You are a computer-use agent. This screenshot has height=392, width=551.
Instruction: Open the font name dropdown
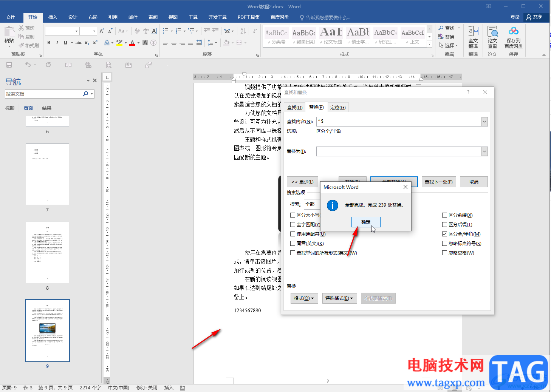[76, 31]
